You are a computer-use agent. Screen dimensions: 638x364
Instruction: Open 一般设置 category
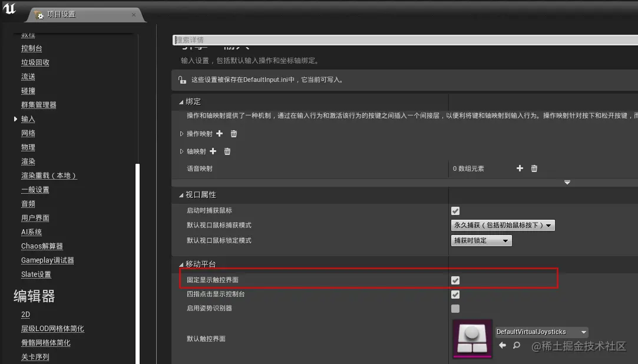(x=35, y=190)
